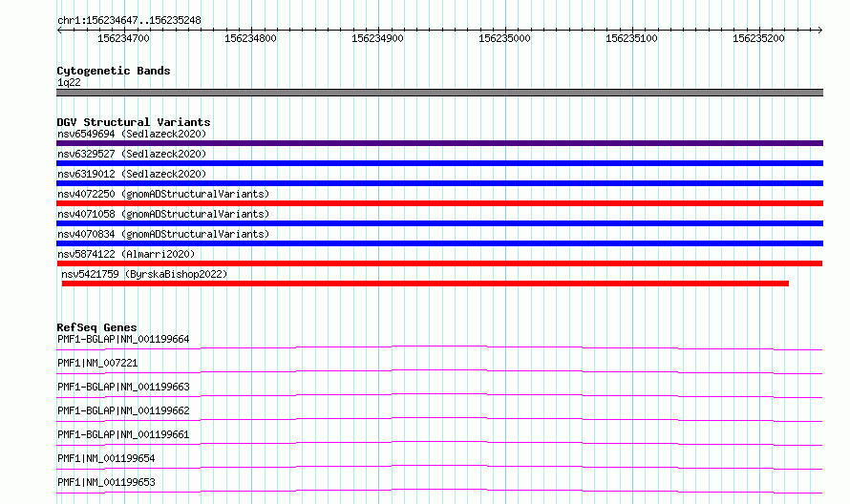850x504 pixels.
Task: Open transcript label PMF1|NM_001199654
Action: (x=106, y=458)
